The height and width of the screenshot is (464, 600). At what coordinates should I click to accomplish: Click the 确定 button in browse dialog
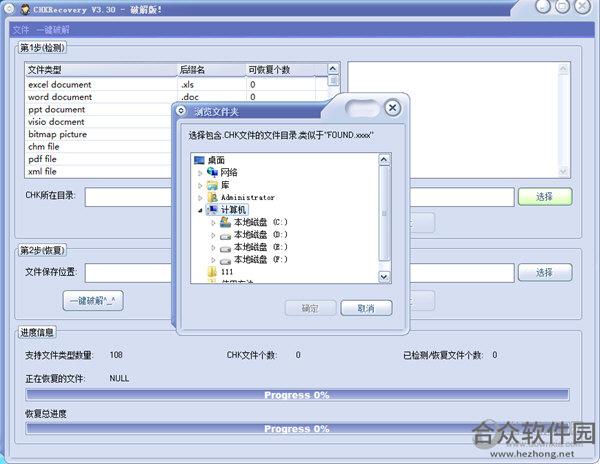point(310,308)
